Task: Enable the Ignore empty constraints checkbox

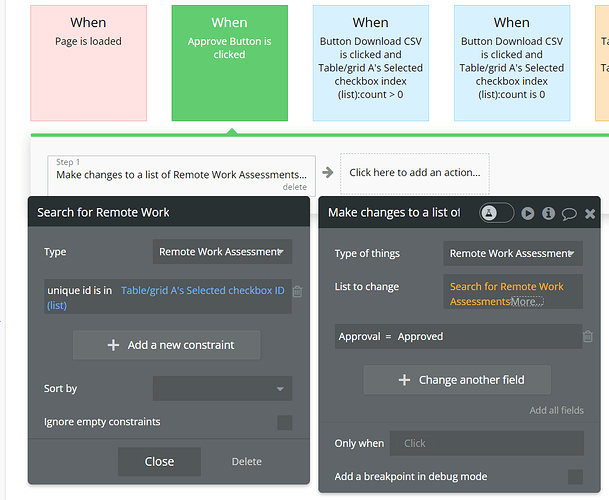Action: [285, 422]
